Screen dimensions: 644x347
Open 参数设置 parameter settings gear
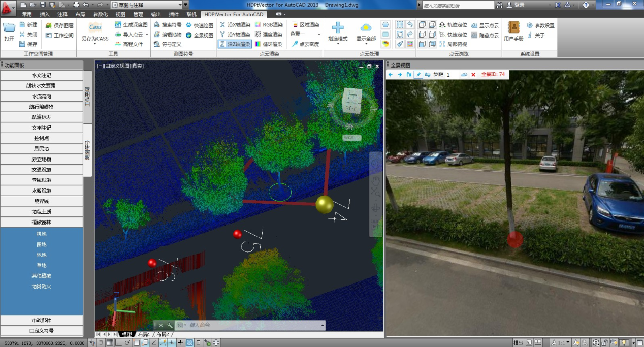click(530, 25)
